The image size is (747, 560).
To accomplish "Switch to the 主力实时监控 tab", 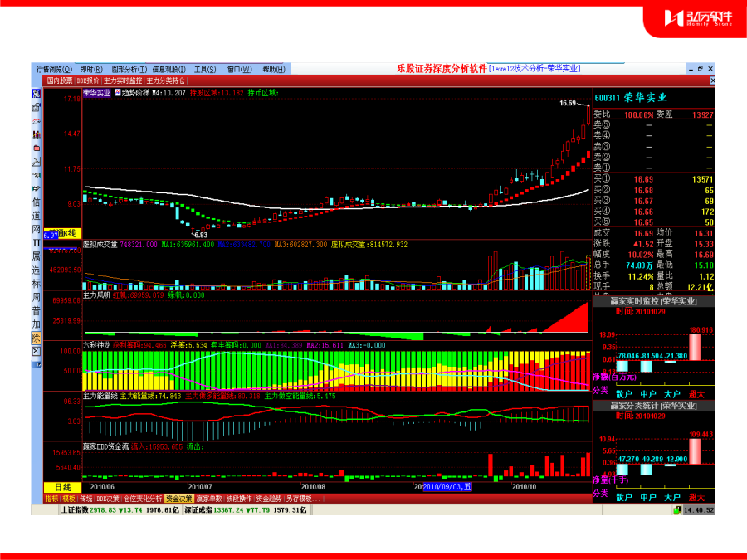I will point(123,80).
